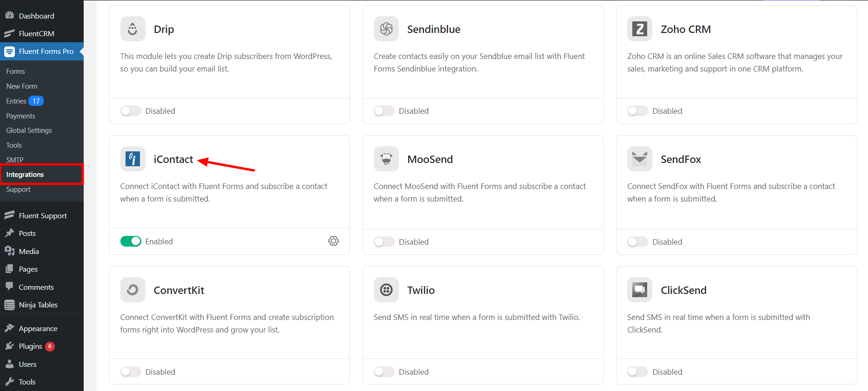The width and height of the screenshot is (868, 391).
Task: Click the Drip integration icon
Action: (133, 29)
